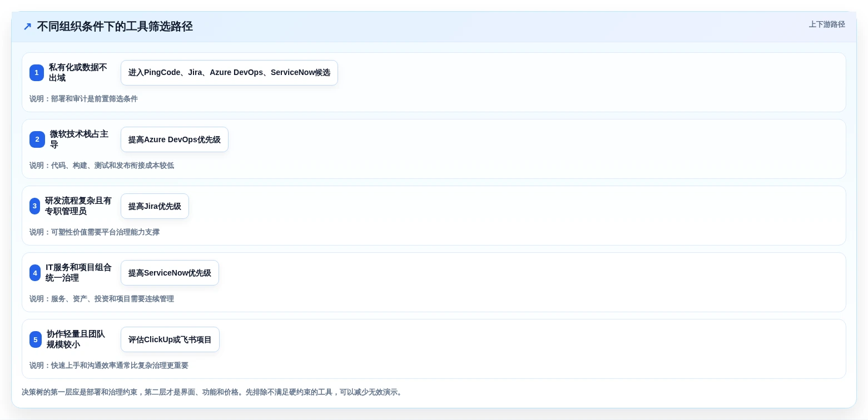Click the 上下游路径 label at top right
The image size is (868, 420).
point(827,24)
